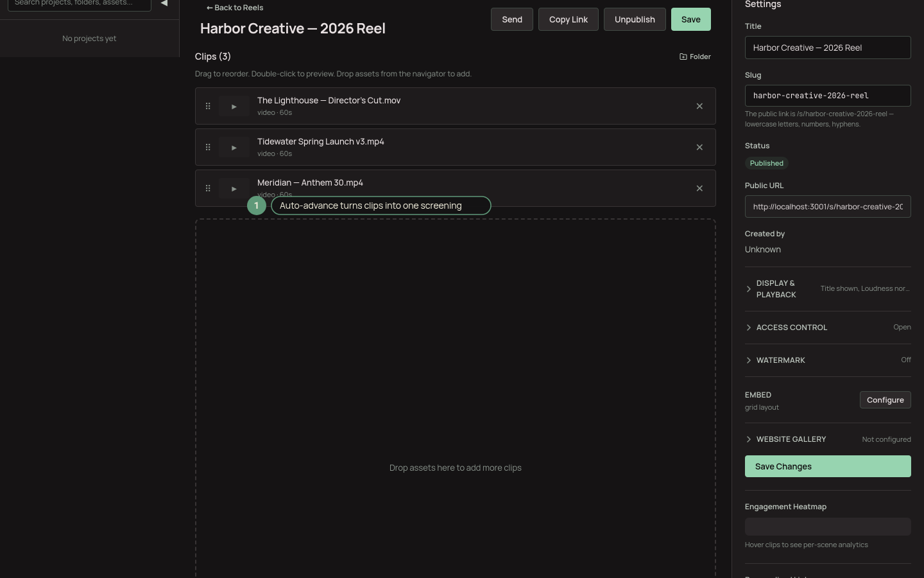Play Tidewater Spring Launch v3 thumbnail
Image resolution: width=924 pixels, height=578 pixels.
(234, 148)
